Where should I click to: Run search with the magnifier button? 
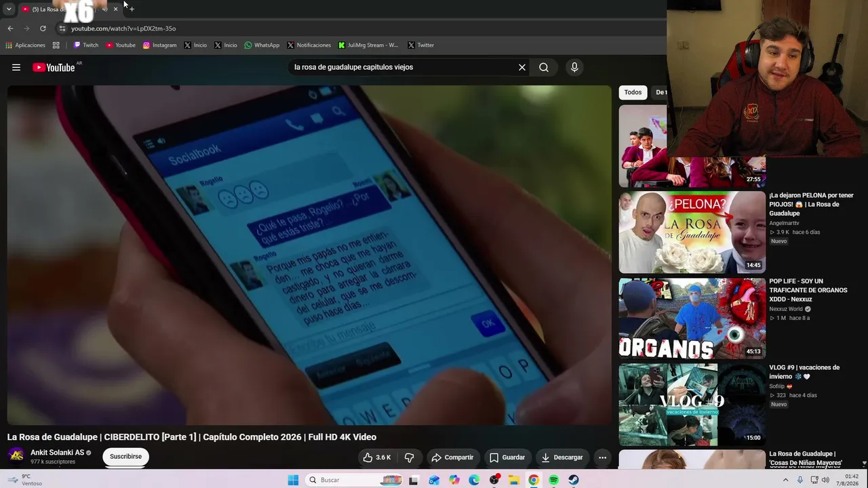point(544,67)
